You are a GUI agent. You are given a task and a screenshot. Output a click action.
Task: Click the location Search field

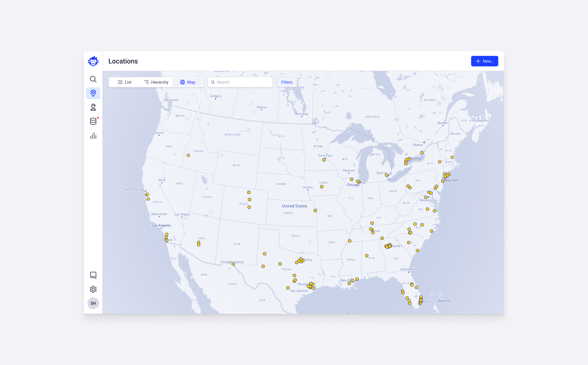point(240,82)
